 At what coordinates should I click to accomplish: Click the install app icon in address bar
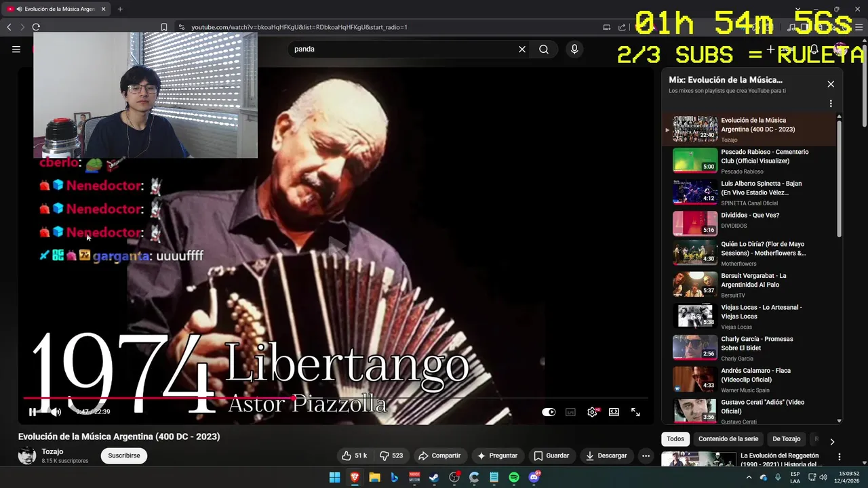tap(606, 27)
